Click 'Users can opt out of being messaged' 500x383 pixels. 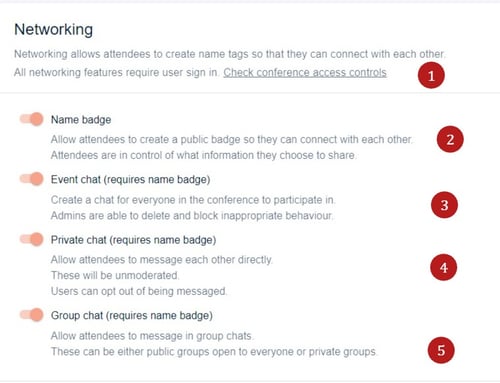(139, 291)
